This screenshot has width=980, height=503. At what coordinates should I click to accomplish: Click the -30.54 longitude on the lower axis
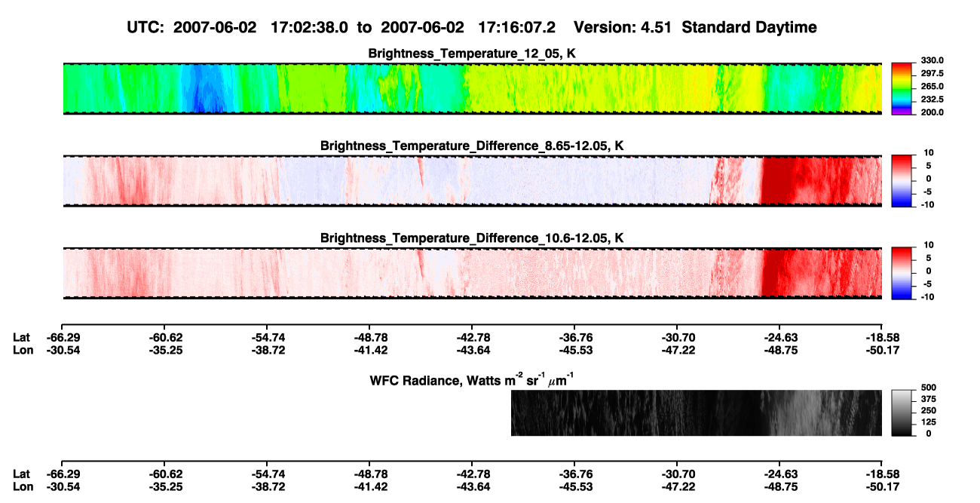tap(62, 486)
